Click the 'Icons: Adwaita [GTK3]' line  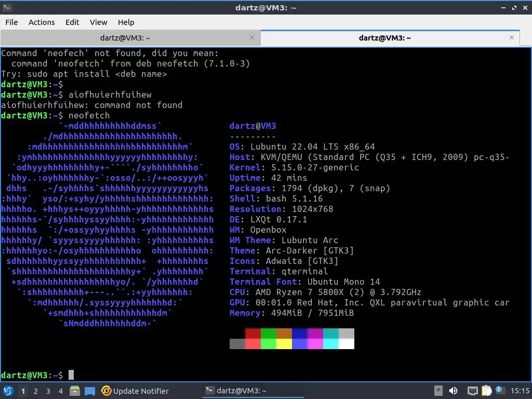[x=284, y=261]
